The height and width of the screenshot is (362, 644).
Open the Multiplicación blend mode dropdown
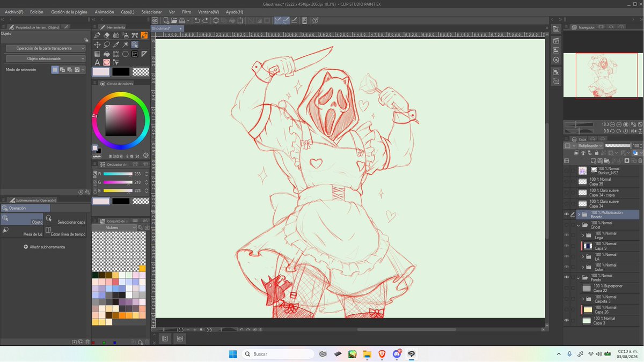pyautogui.click(x=590, y=146)
